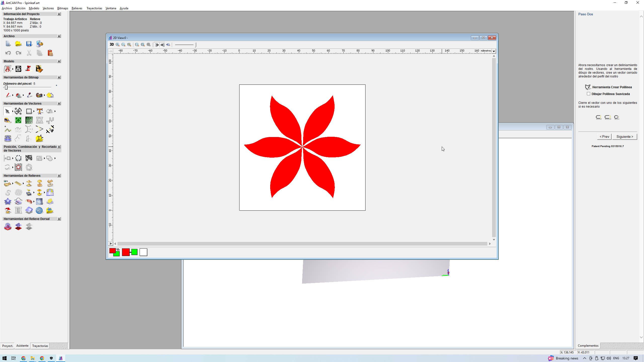Select the Measure tape tool icon
This screenshot has width=644, height=362.
coord(8,120)
